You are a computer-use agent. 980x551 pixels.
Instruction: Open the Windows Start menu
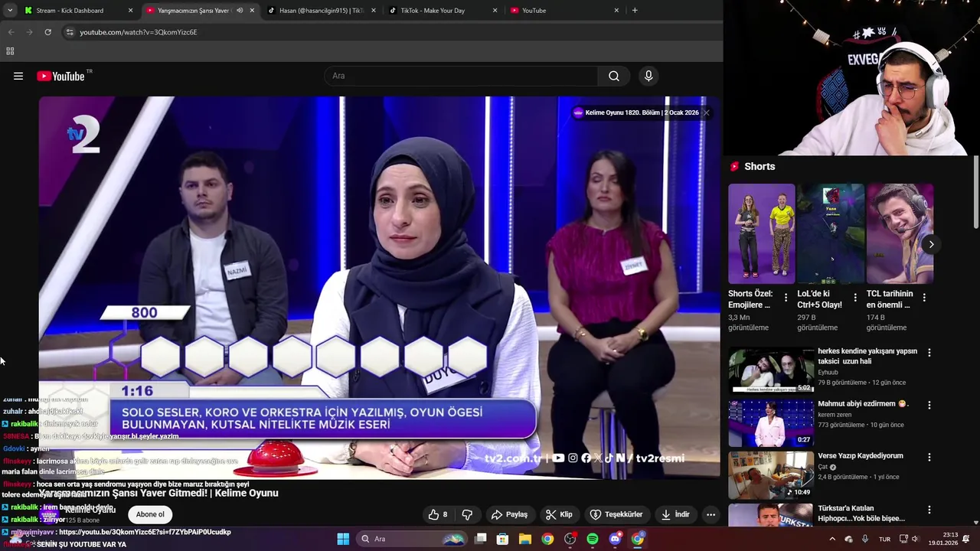pyautogui.click(x=343, y=539)
